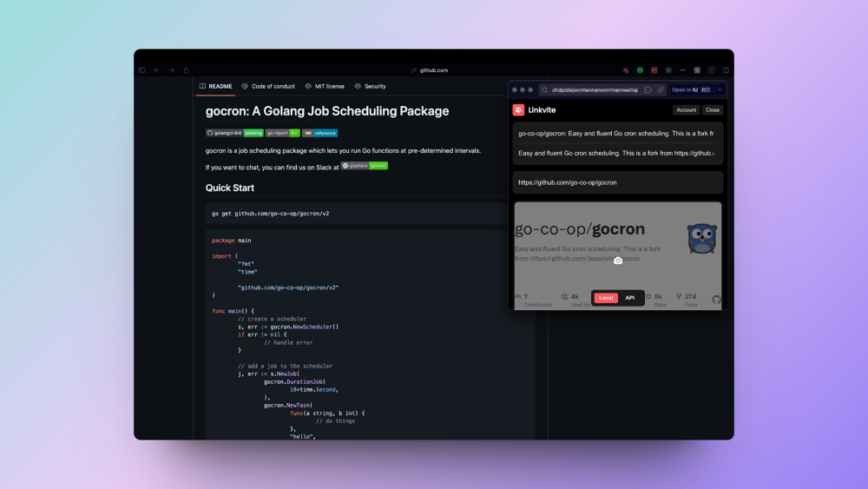Click the first red extension icon in toolbar
The height and width of the screenshot is (489, 868).
[x=626, y=70]
